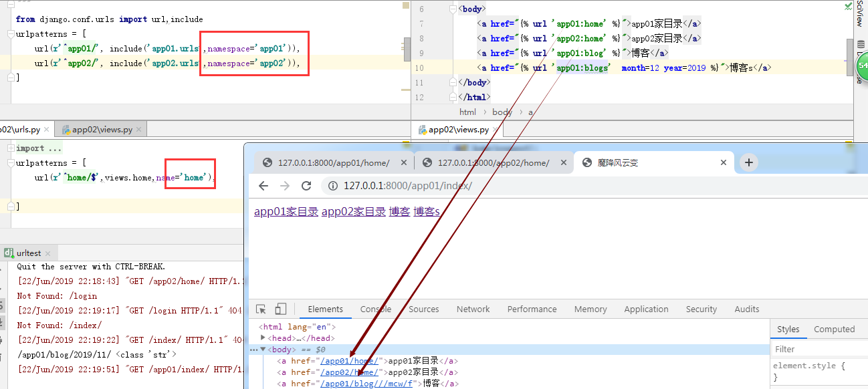Image resolution: width=868 pixels, height=389 pixels.
Task: Click the green 54 badge circle
Action: coord(862,67)
